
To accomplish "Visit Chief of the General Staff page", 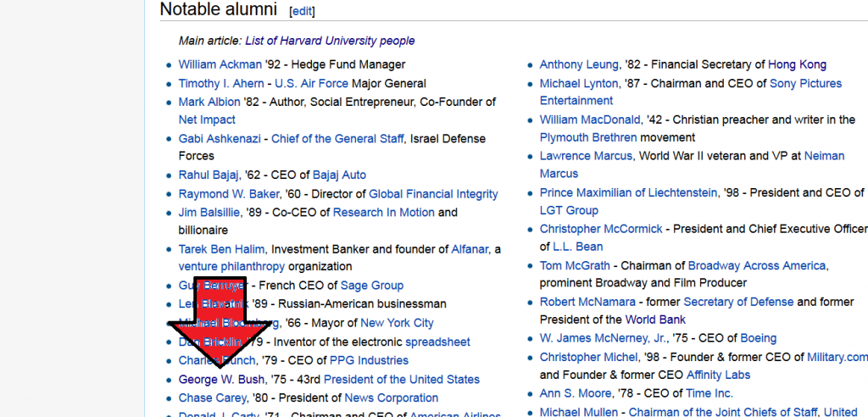I will tap(337, 138).
